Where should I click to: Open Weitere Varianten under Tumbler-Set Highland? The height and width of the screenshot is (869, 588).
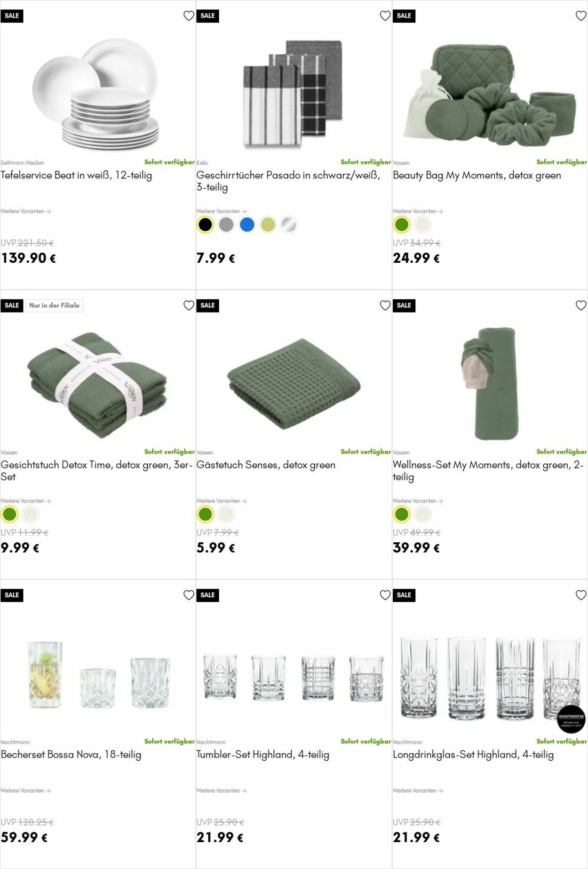point(222,790)
